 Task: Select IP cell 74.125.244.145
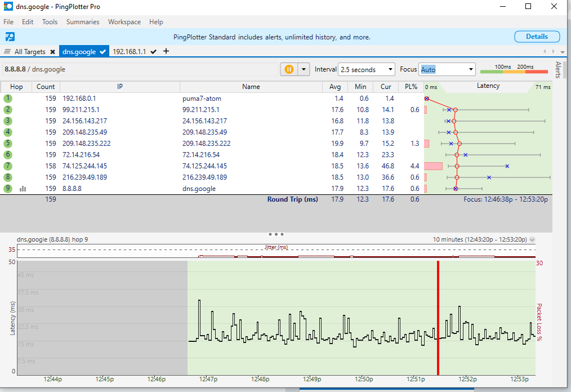point(85,166)
